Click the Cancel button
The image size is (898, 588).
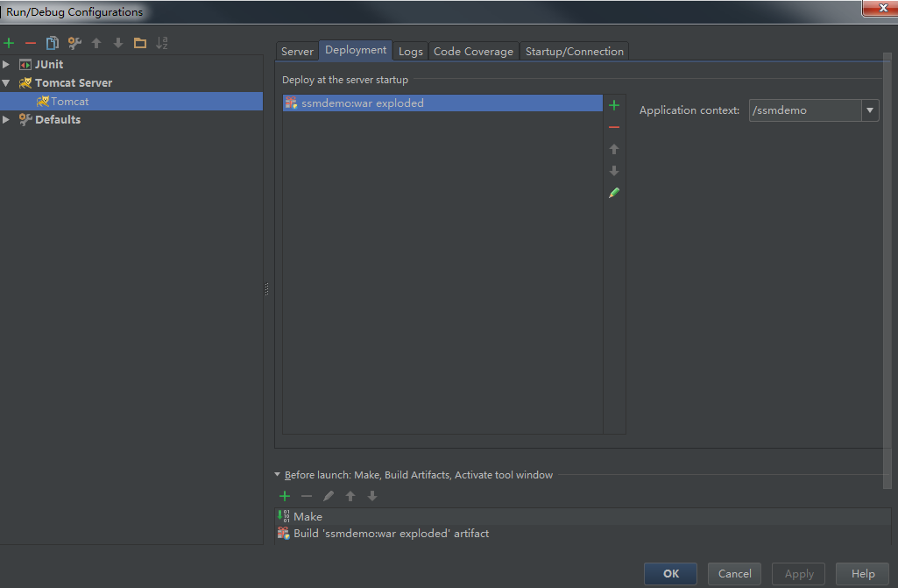click(x=735, y=574)
